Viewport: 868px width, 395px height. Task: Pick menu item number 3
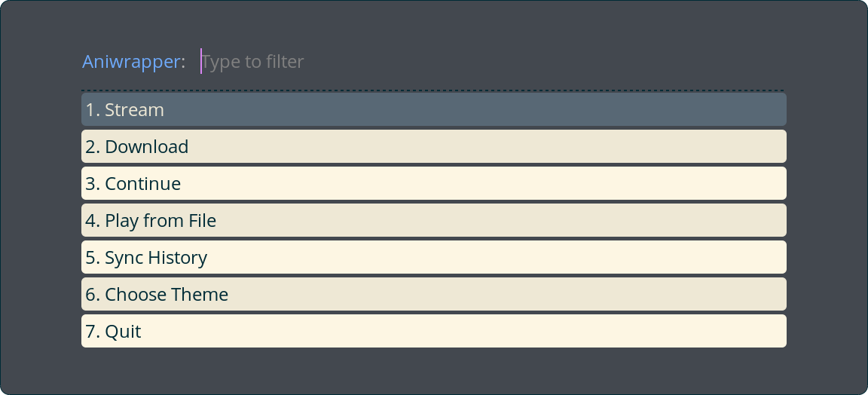pyautogui.click(x=433, y=183)
